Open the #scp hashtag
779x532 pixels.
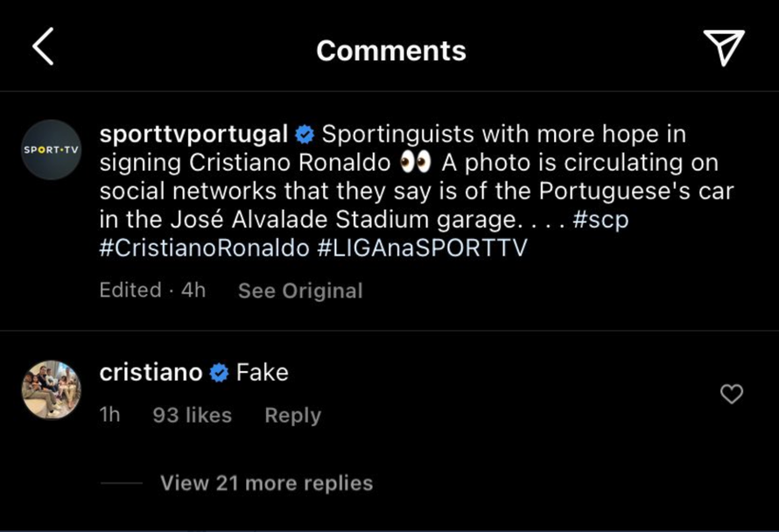click(x=600, y=220)
